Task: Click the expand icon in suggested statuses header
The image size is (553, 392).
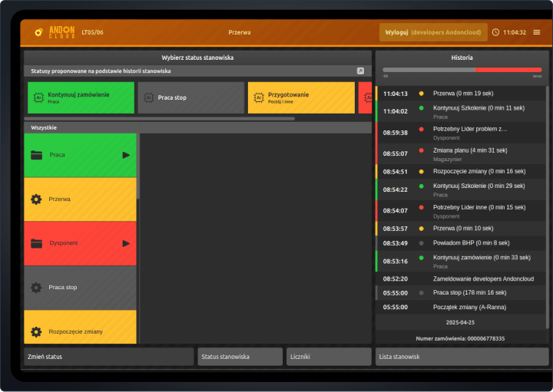Action: tap(361, 71)
